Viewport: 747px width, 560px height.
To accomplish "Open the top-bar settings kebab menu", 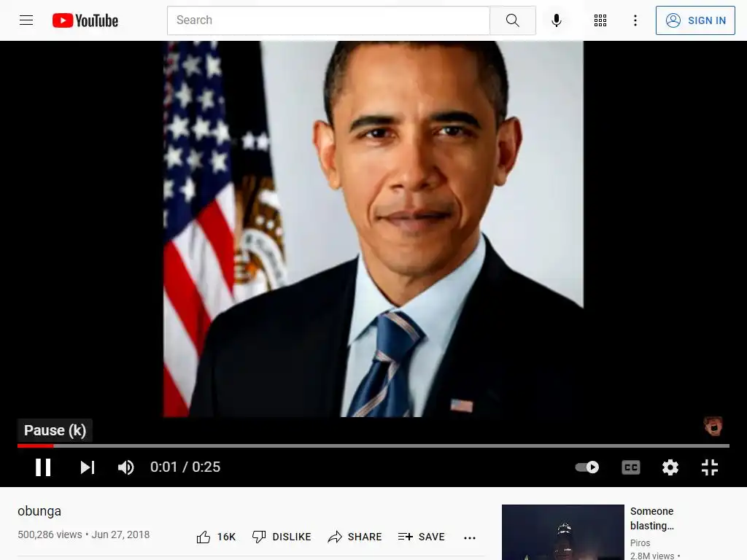I will pos(635,20).
